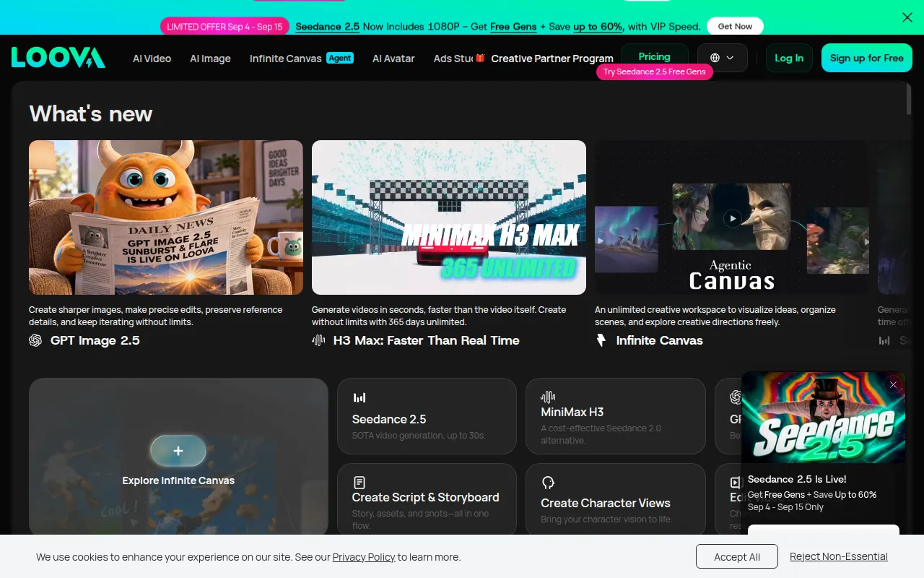Click the 'GPT Image 2.5' title text
The height and width of the screenshot is (578, 924).
coord(95,340)
